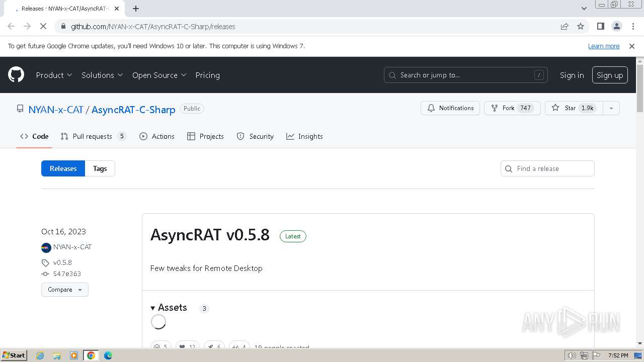This screenshot has height=362, width=644.
Task: Open the tab search chevron
Action: (584, 9)
